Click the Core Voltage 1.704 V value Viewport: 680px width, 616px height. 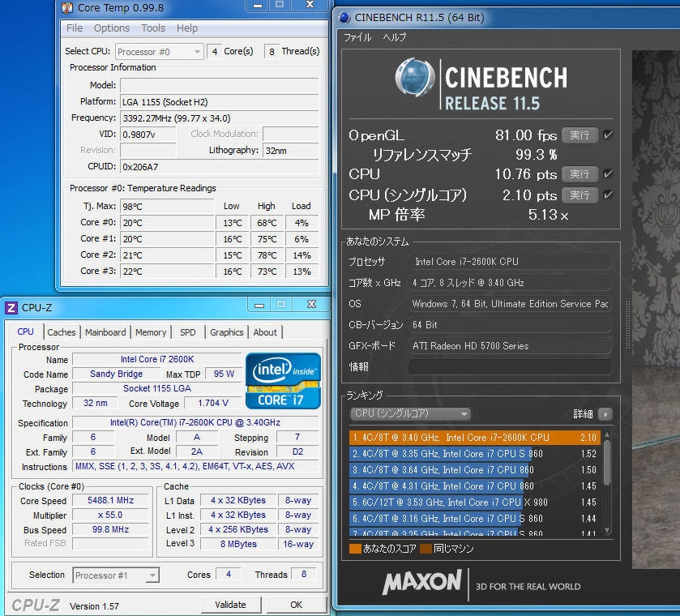click(x=213, y=404)
